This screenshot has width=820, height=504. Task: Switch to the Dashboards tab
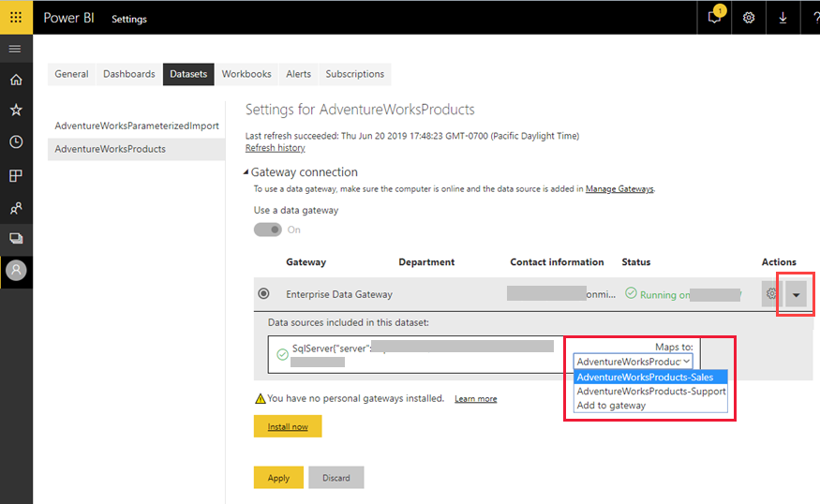pyautogui.click(x=129, y=74)
